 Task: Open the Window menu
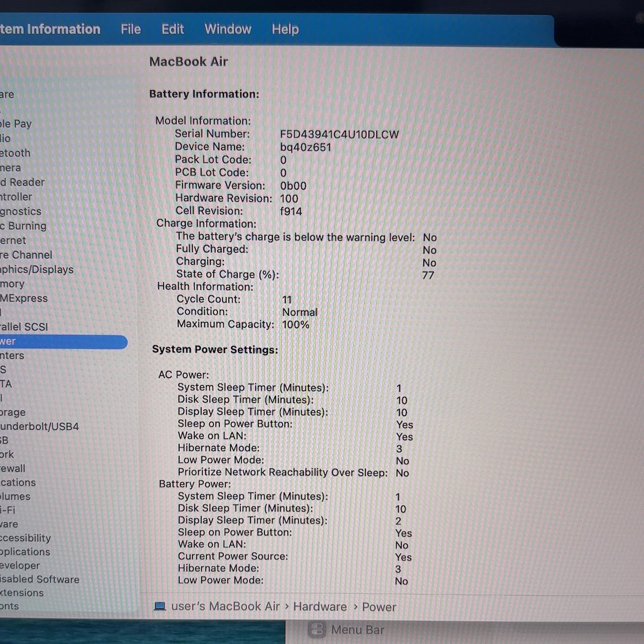(x=228, y=29)
